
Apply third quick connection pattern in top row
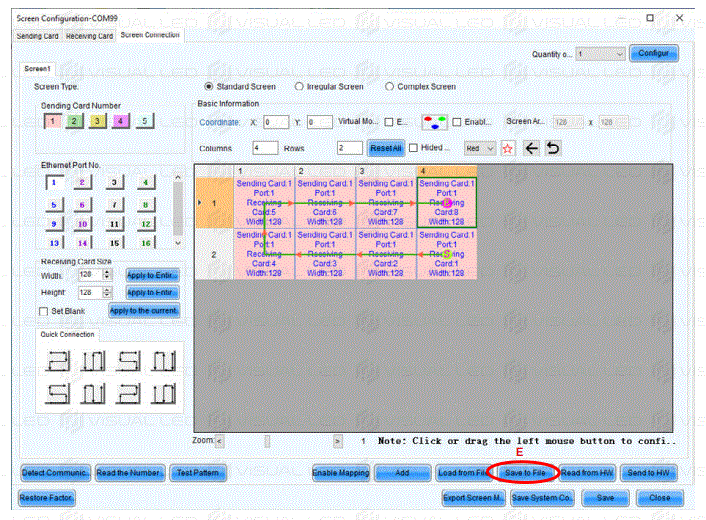pos(128,361)
